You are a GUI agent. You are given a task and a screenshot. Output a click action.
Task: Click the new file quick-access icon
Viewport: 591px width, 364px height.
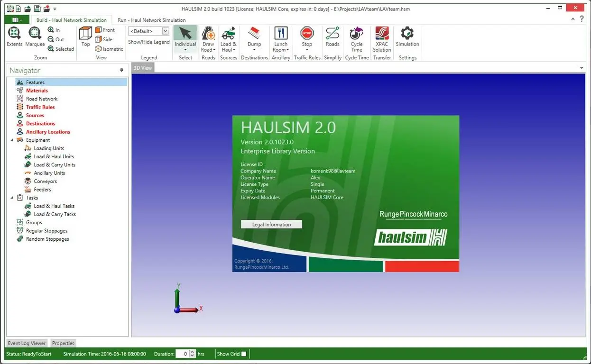point(18,9)
